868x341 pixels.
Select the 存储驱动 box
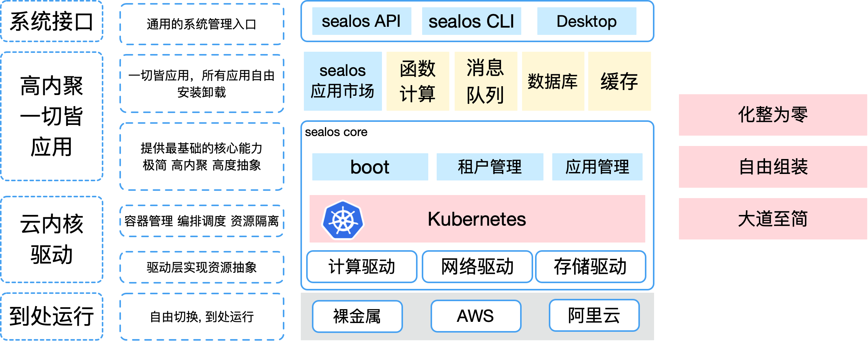591,267
